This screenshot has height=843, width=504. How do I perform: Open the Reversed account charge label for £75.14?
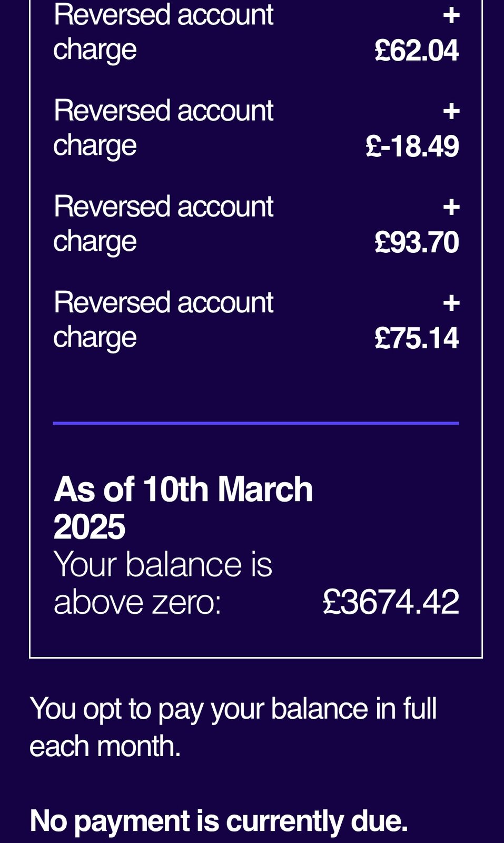pyautogui.click(x=163, y=319)
